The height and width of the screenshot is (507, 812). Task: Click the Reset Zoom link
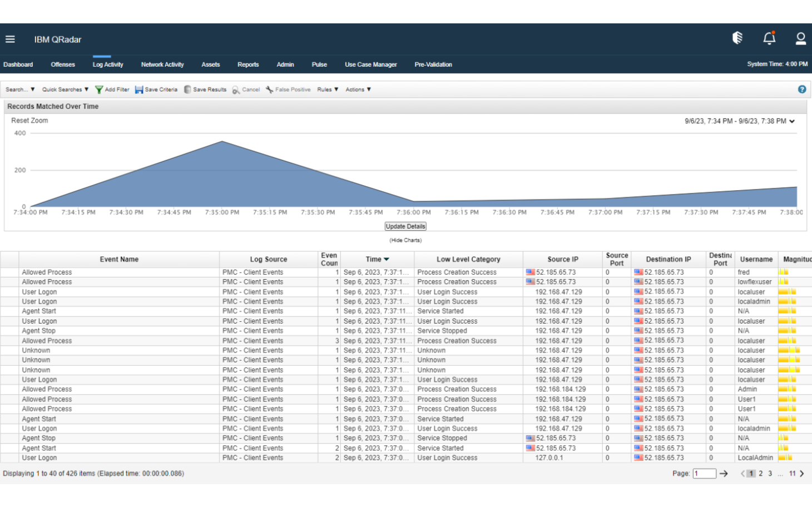pyautogui.click(x=29, y=120)
